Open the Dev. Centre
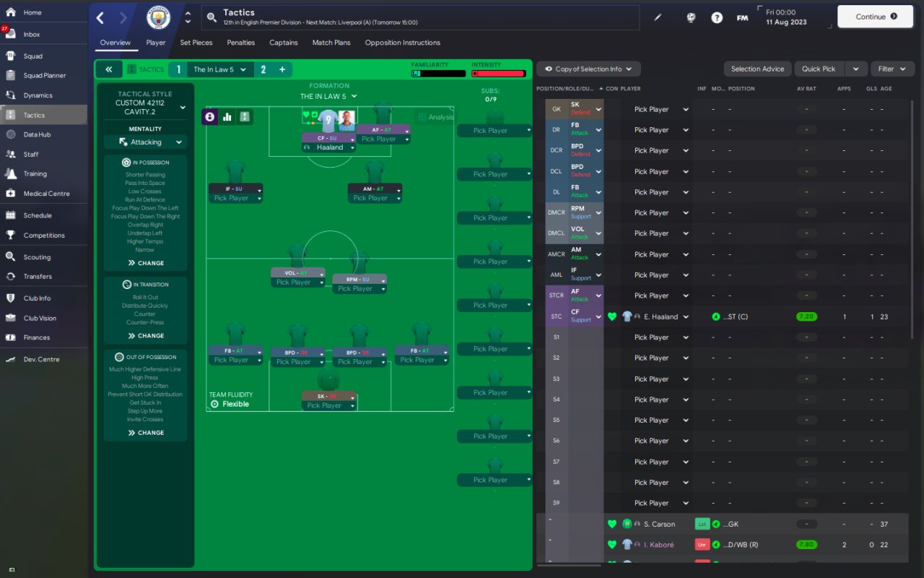The height and width of the screenshot is (578, 924). tap(41, 359)
